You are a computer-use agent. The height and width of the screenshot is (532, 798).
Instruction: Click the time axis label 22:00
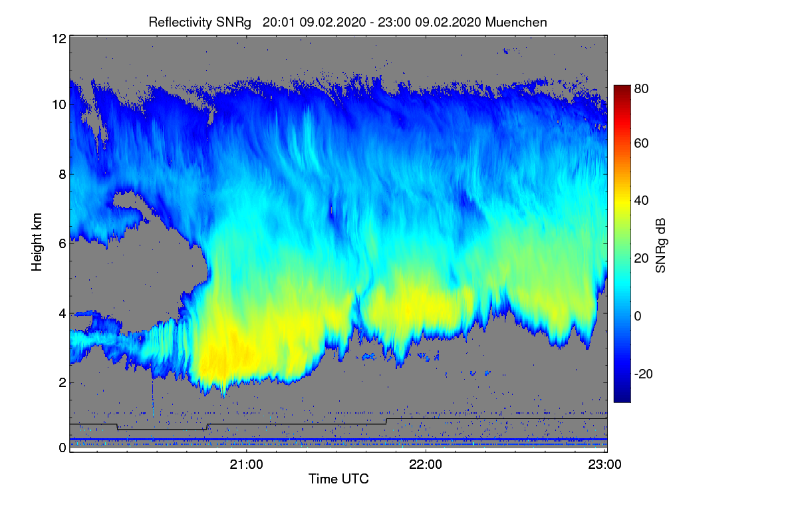[426, 465]
